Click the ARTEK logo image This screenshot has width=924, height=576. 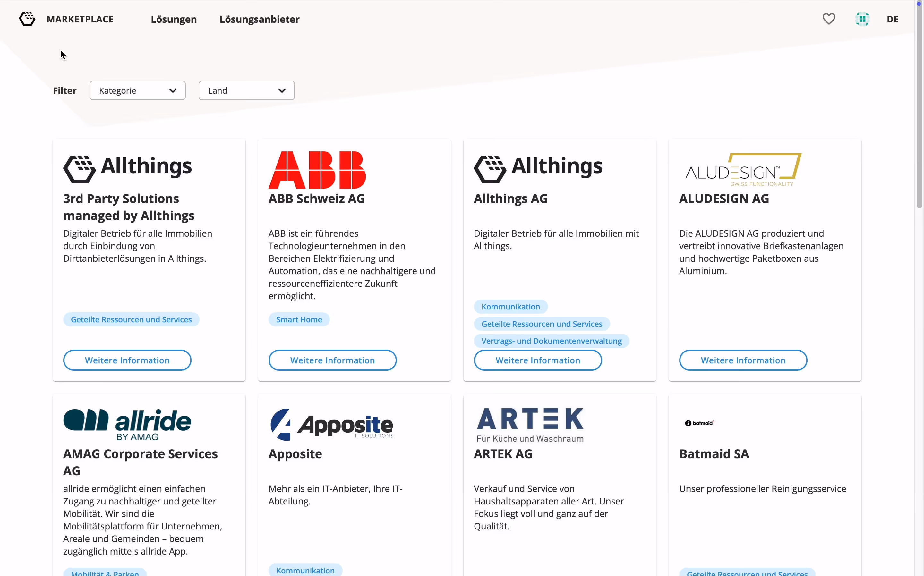[x=530, y=424]
